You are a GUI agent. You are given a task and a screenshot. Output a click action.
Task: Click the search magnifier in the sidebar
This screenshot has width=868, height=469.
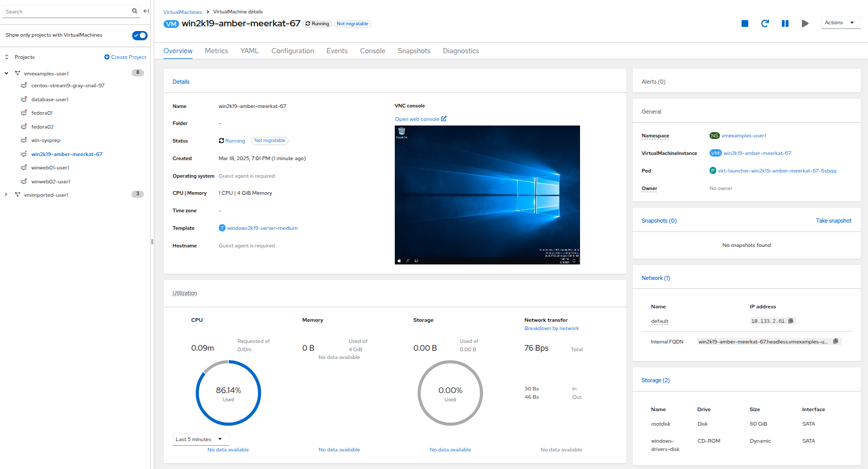[134, 11]
